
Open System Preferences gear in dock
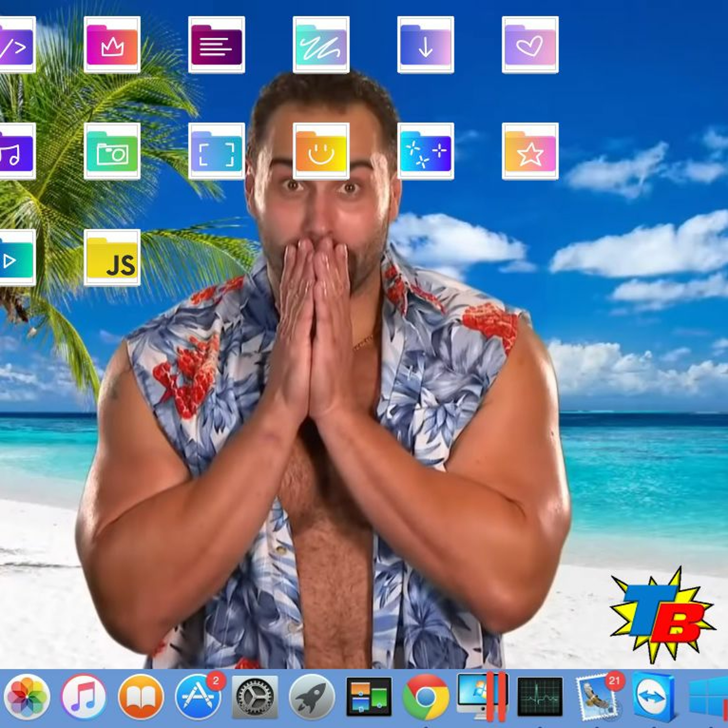(x=255, y=697)
